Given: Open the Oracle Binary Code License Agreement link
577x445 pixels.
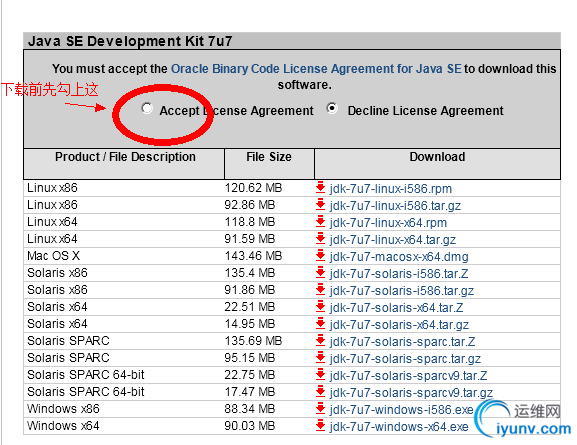Looking at the screenshot, I should (316, 68).
